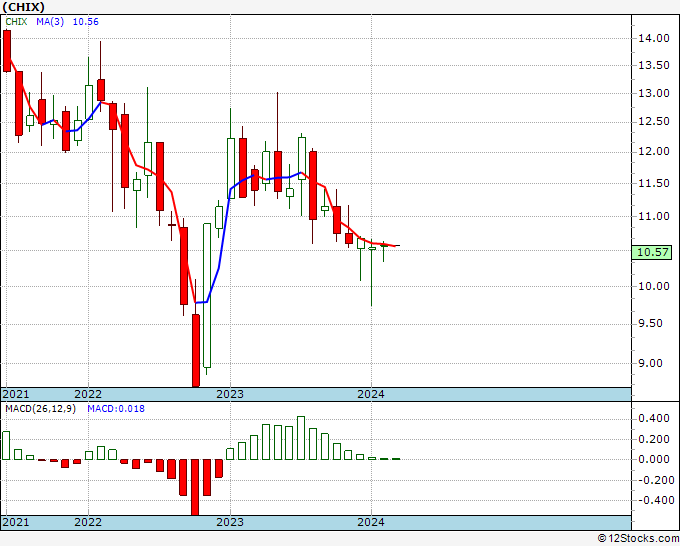Click 2021 on the MACD timeline
Viewport: 680px width, 546px height.
point(16,522)
